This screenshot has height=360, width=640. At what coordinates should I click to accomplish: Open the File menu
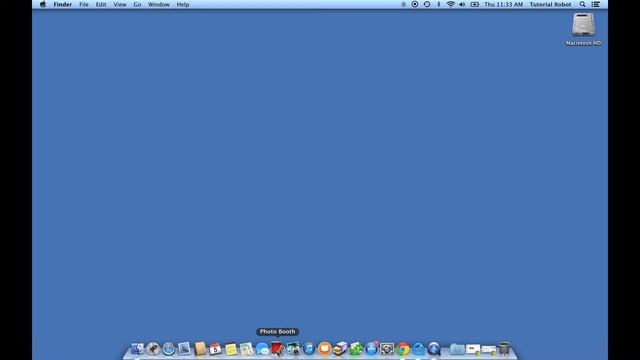click(x=84, y=4)
